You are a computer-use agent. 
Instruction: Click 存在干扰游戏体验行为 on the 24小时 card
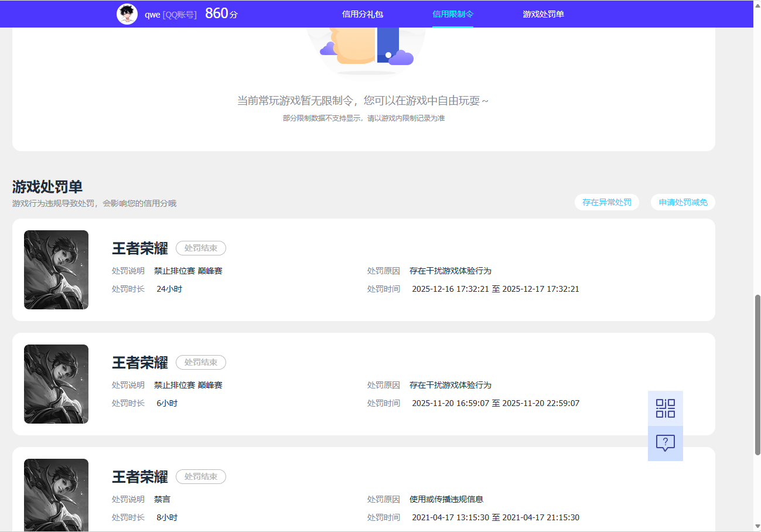pos(451,271)
